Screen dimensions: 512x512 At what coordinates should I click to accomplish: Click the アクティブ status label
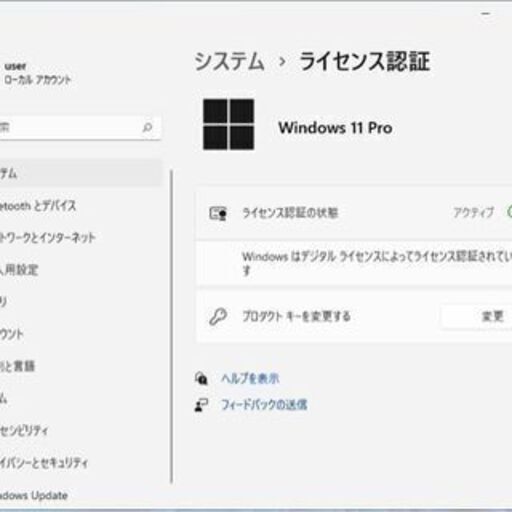tap(473, 212)
